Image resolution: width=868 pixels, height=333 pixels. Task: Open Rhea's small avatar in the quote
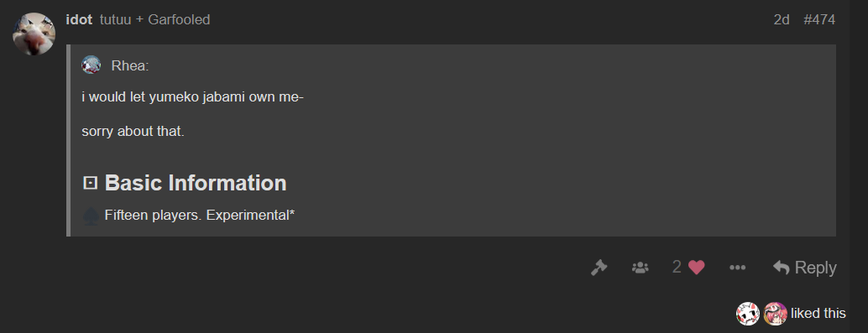click(92, 65)
